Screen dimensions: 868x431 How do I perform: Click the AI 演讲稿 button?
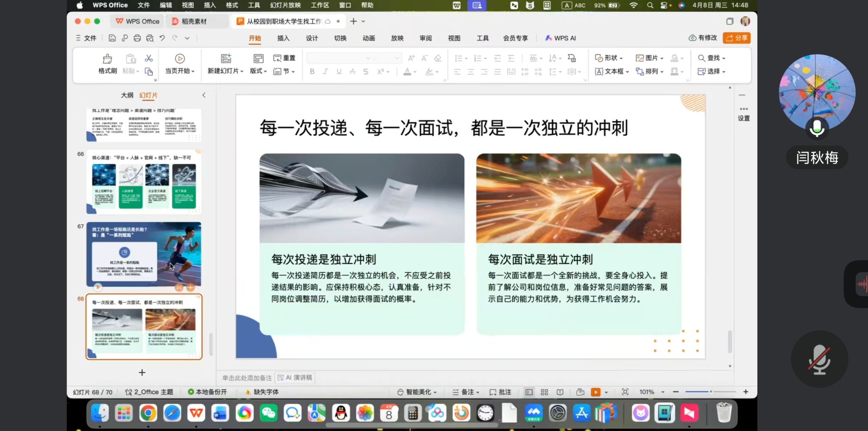[x=295, y=378]
